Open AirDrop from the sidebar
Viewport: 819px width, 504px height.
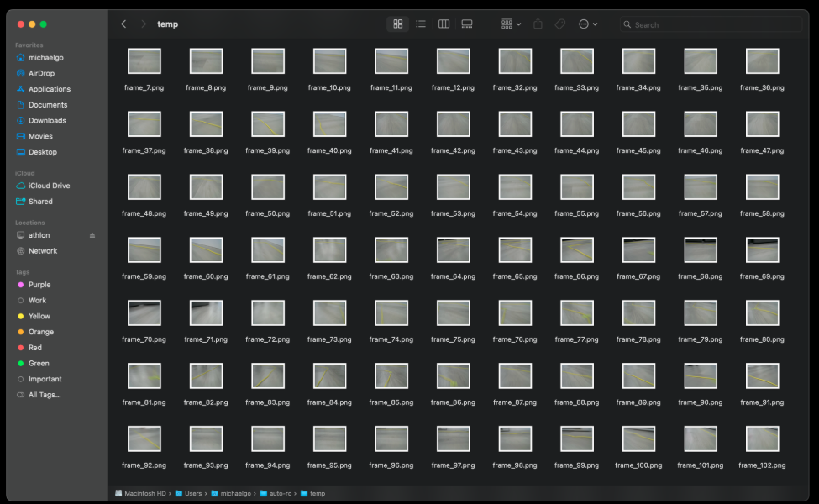pyautogui.click(x=41, y=73)
